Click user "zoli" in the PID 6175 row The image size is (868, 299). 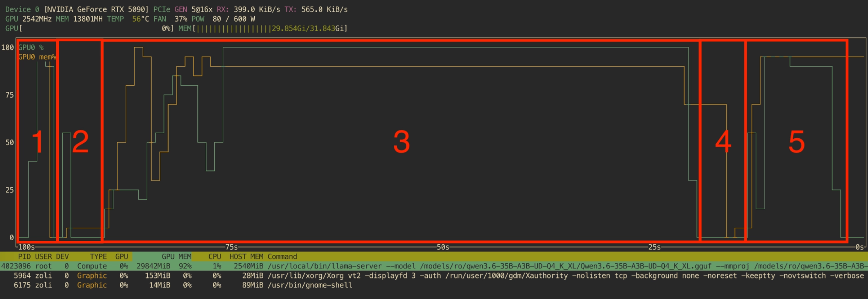(43, 285)
